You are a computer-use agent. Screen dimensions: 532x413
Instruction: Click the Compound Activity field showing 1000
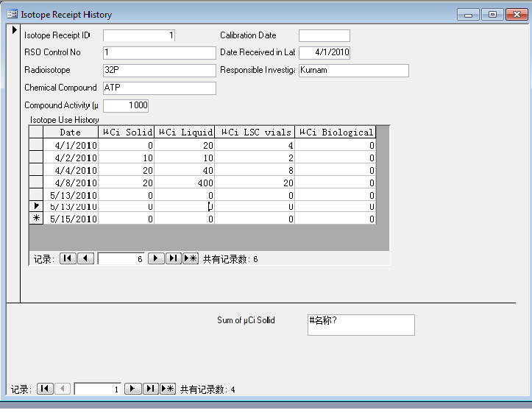point(126,105)
